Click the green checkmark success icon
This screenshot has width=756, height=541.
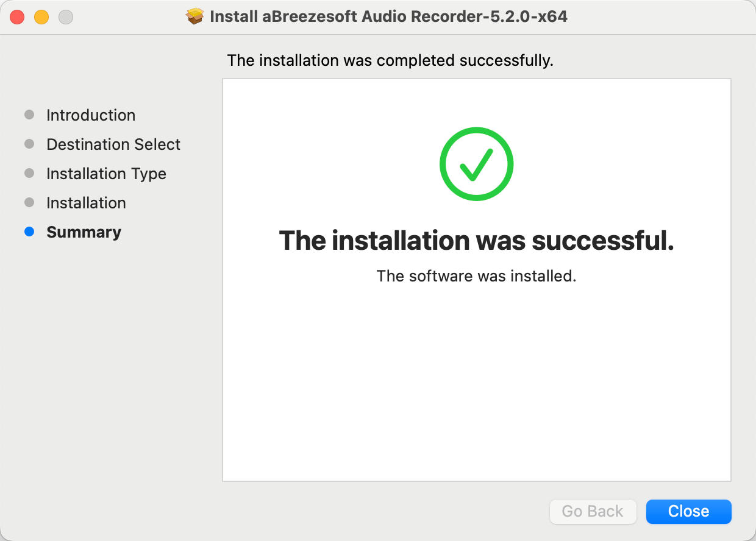point(476,163)
